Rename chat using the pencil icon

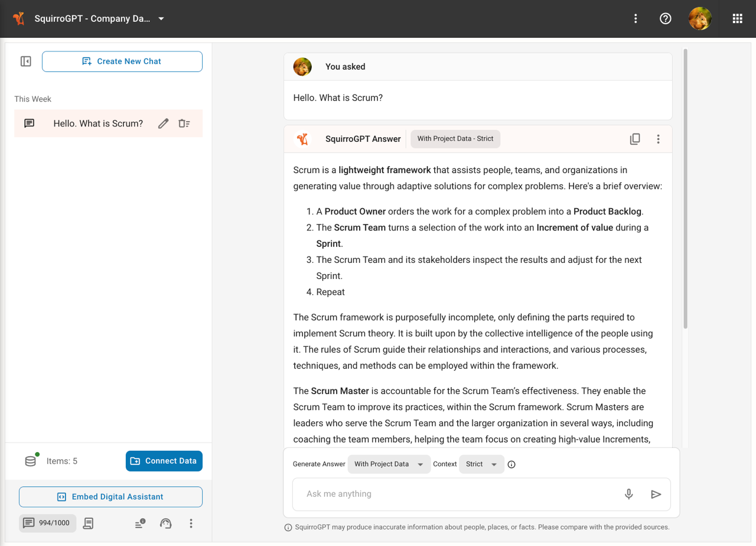click(164, 123)
